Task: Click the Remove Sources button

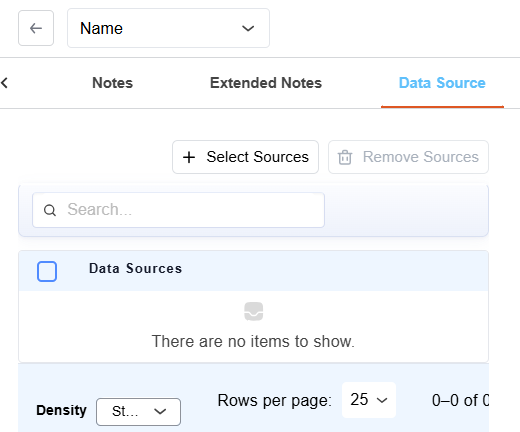Action: pyautogui.click(x=408, y=157)
